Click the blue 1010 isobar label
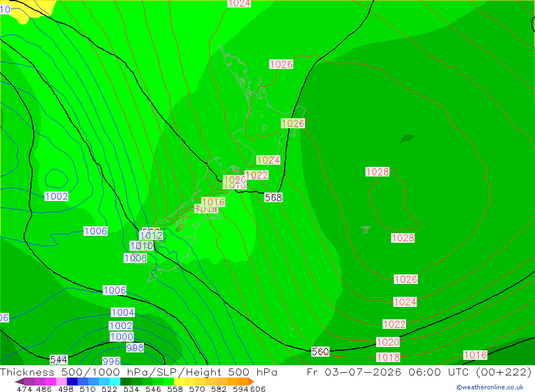 pyautogui.click(x=142, y=246)
